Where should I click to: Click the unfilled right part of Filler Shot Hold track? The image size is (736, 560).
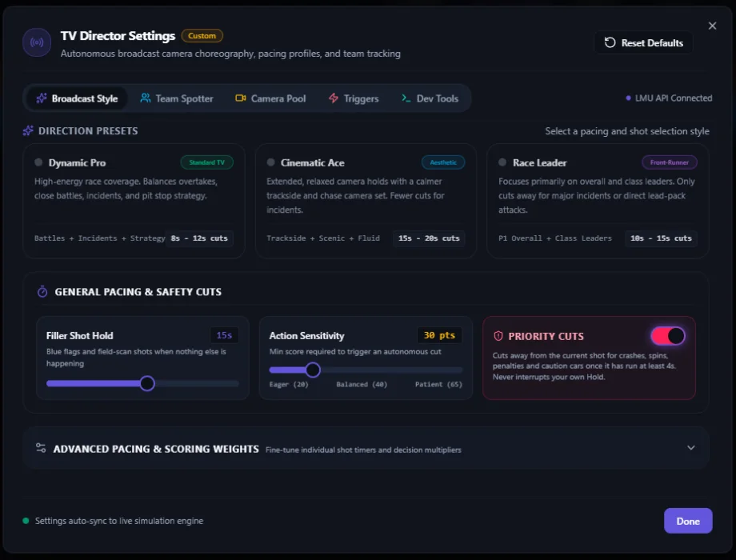197,383
